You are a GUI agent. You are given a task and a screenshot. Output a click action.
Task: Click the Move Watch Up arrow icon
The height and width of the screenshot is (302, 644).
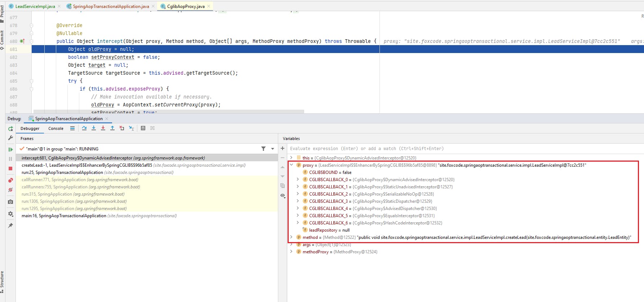[x=283, y=167]
